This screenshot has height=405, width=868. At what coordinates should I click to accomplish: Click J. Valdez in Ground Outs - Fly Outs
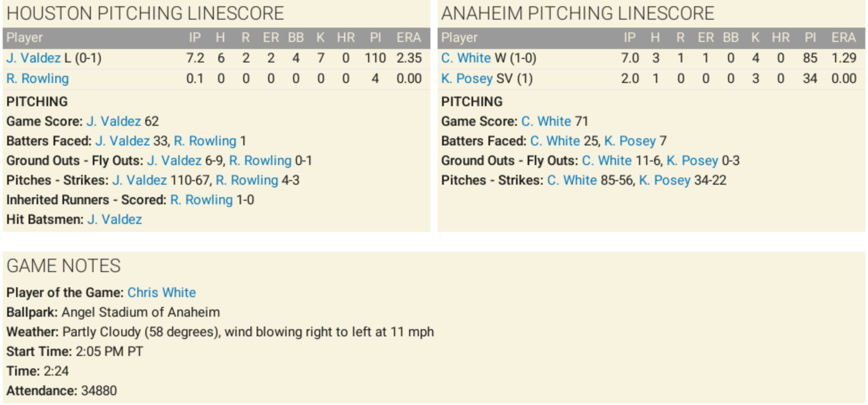coord(174,161)
